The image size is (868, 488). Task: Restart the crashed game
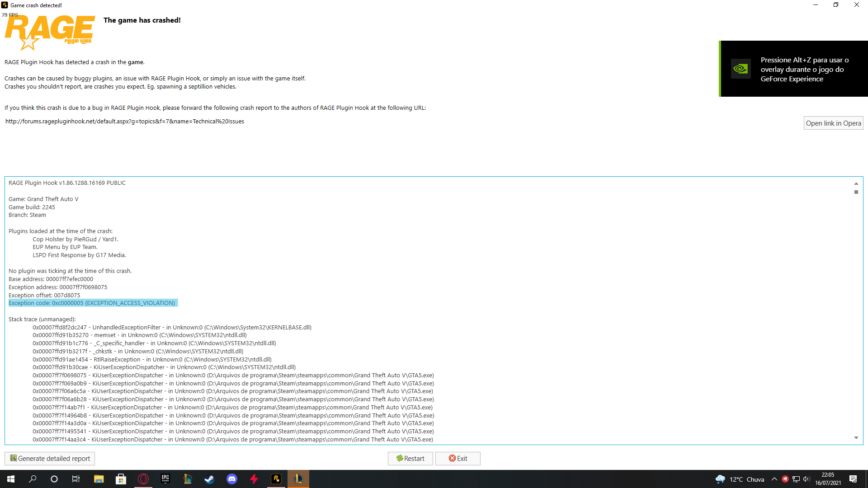click(410, 458)
